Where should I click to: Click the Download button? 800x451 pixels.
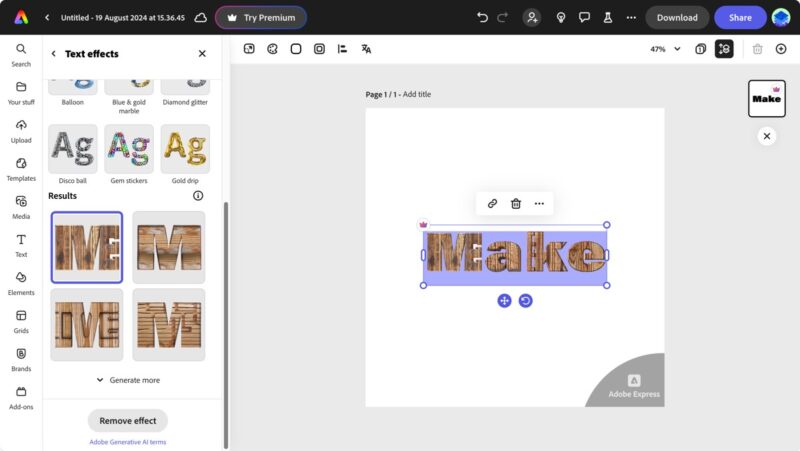pos(677,17)
